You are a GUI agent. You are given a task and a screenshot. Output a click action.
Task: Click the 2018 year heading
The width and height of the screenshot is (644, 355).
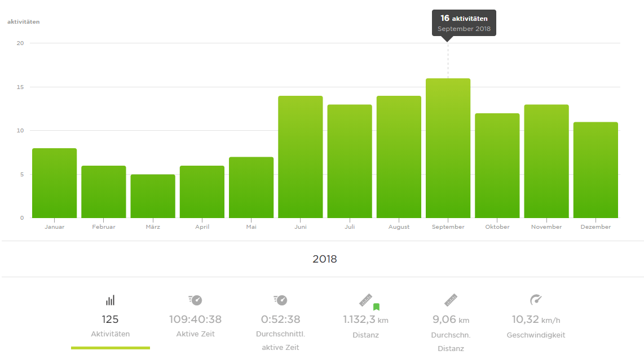pyautogui.click(x=324, y=259)
